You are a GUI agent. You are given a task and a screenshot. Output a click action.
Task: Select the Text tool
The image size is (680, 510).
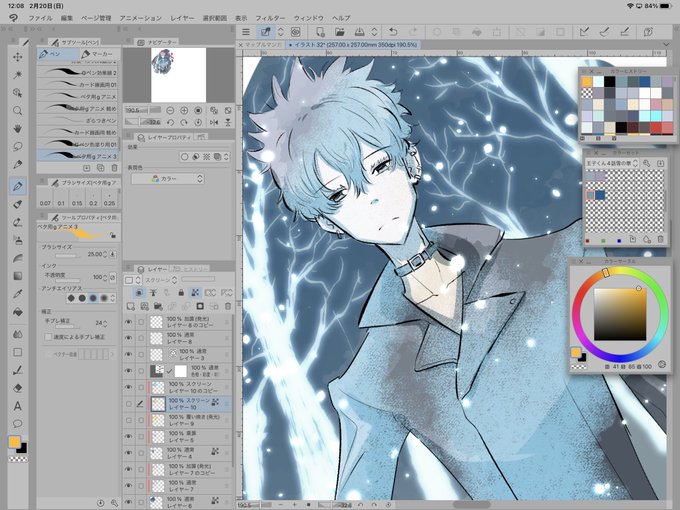click(x=18, y=406)
